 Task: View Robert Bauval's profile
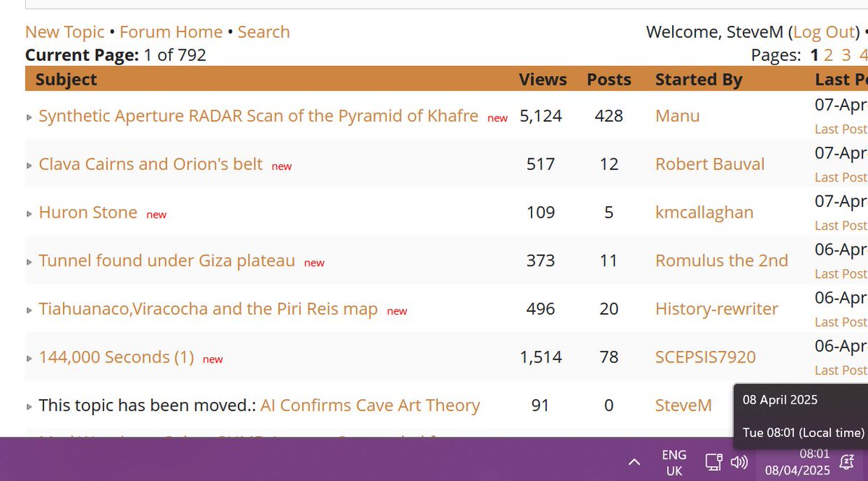tap(710, 164)
